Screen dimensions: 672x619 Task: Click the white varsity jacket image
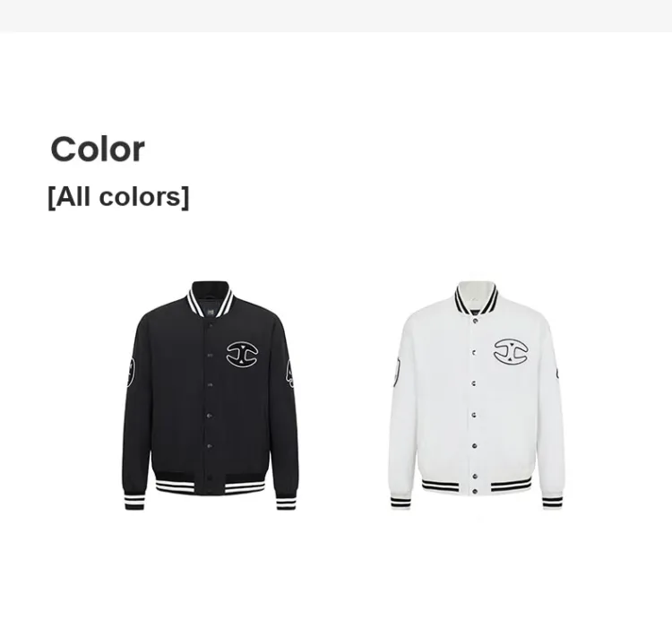point(476,395)
